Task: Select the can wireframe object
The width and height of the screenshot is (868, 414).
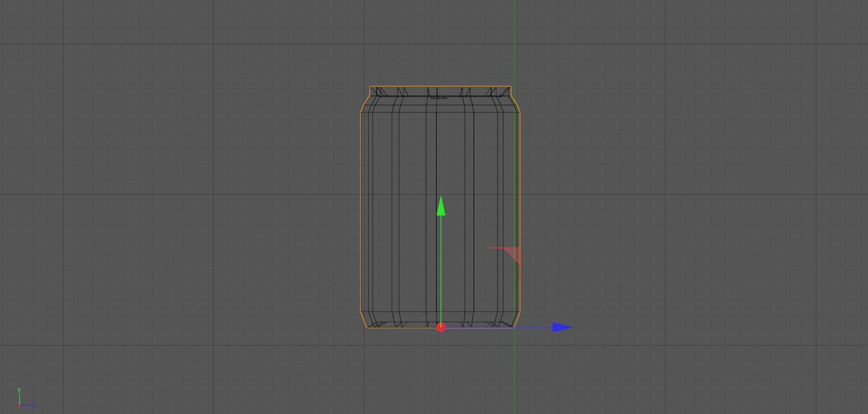Action: click(x=440, y=207)
